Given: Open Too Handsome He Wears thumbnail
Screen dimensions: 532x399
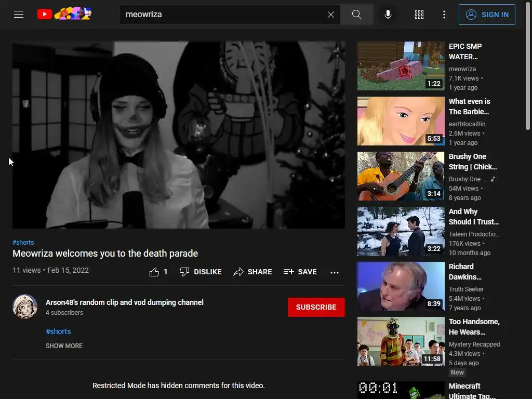Looking at the screenshot, I should (401, 341).
